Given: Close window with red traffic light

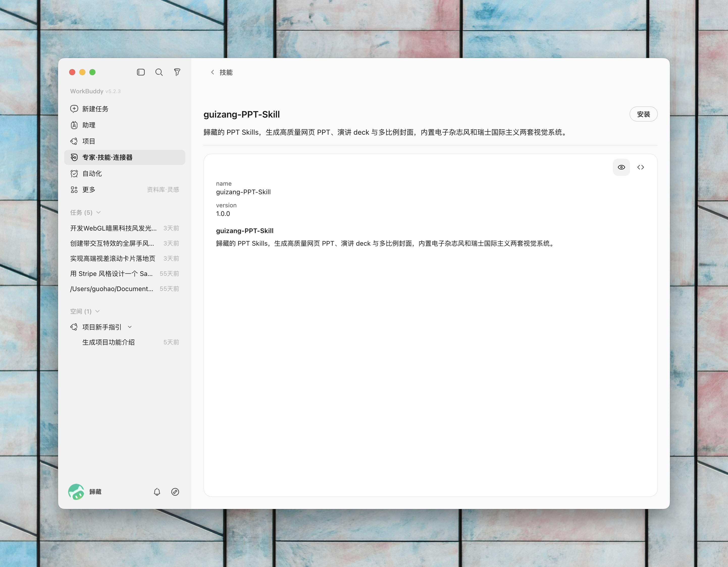Looking at the screenshot, I should (72, 72).
